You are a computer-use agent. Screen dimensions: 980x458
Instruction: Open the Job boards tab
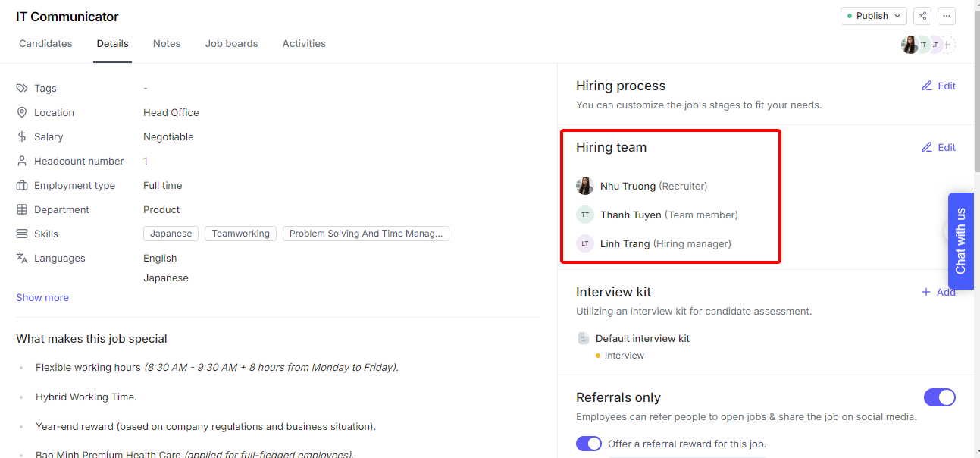pyautogui.click(x=231, y=43)
